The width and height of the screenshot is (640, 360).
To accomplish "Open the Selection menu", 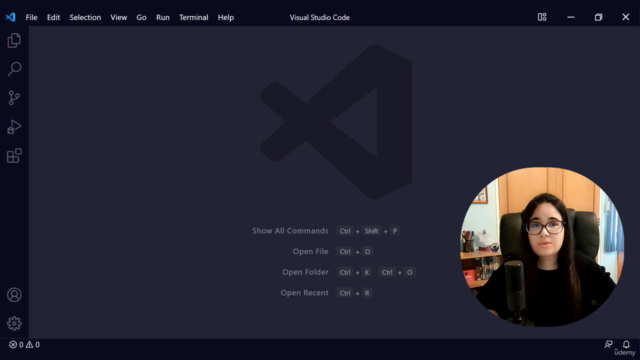I will pyautogui.click(x=85, y=17).
